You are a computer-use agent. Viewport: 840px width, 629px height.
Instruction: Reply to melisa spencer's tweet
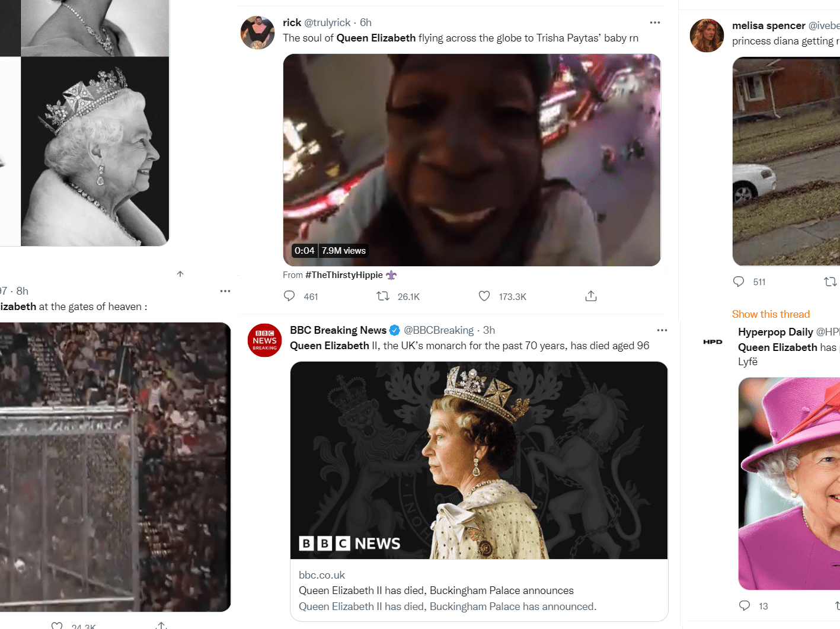(739, 282)
